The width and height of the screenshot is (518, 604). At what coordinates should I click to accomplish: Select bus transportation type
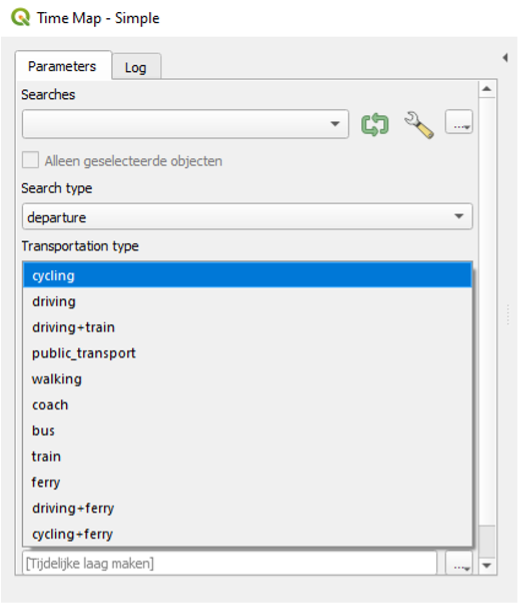247,430
